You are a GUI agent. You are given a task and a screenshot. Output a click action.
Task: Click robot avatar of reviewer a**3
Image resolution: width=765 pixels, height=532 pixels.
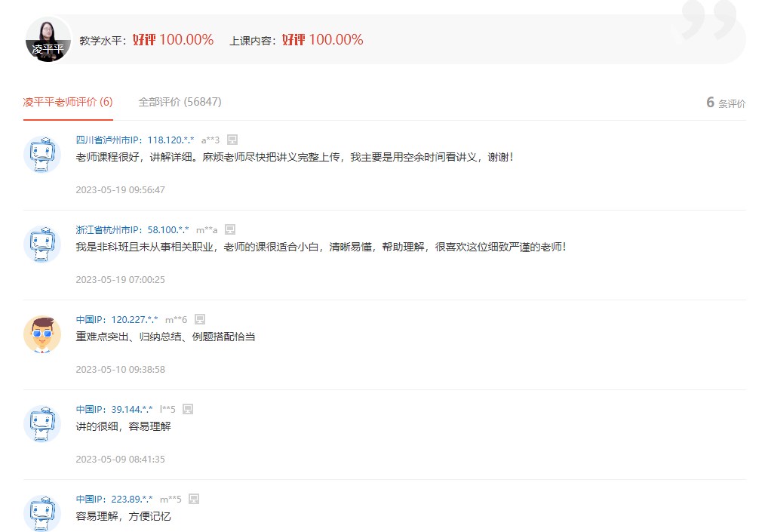coord(42,155)
